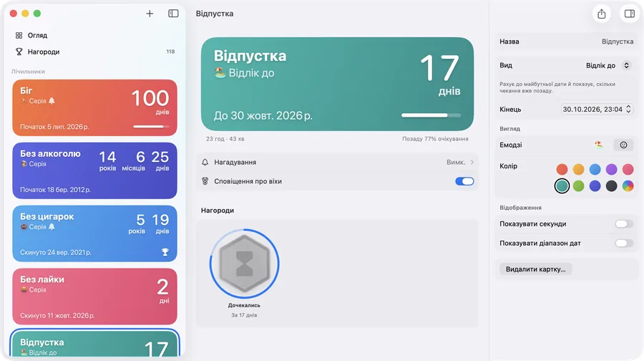This screenshot has height=361, width=644.
Task: Click the Відпустка window title
Action: pyautogui.click(x=215, y=14)
